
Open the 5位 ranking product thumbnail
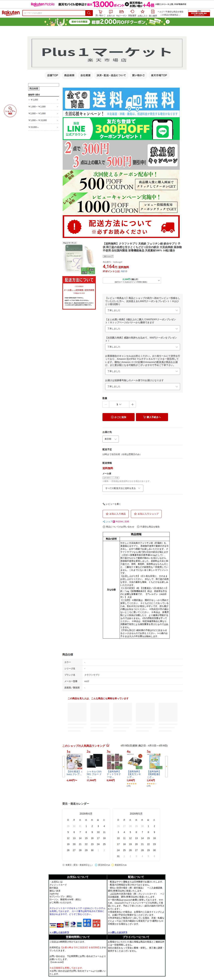tap(155, 761)
